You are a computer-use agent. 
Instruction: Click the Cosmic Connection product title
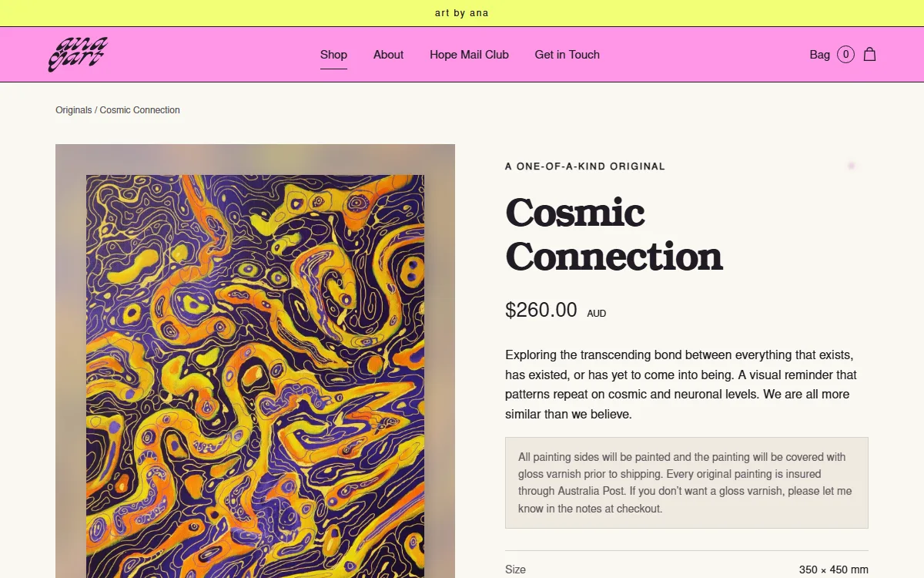click(x=614, y=234)
